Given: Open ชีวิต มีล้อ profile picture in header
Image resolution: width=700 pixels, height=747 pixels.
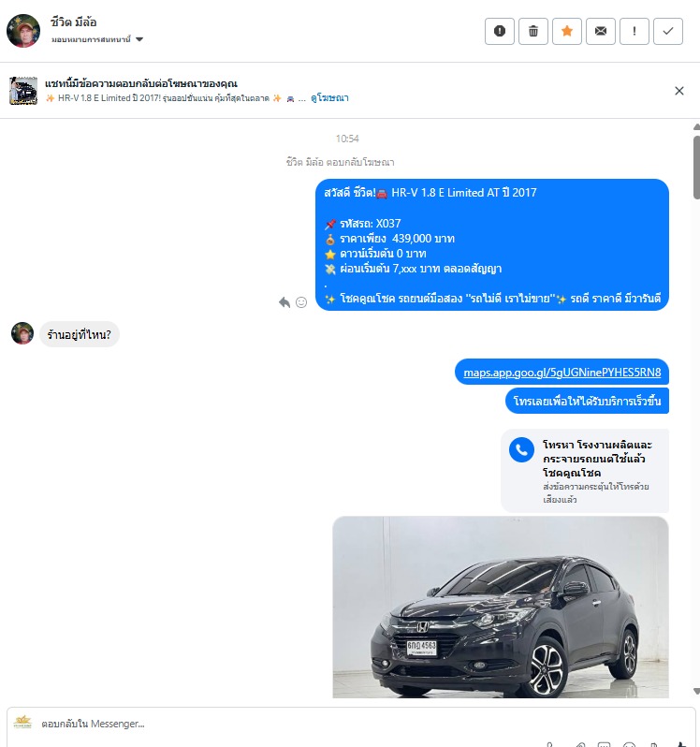Looking at the screenshot, I should tap(23, 31).
